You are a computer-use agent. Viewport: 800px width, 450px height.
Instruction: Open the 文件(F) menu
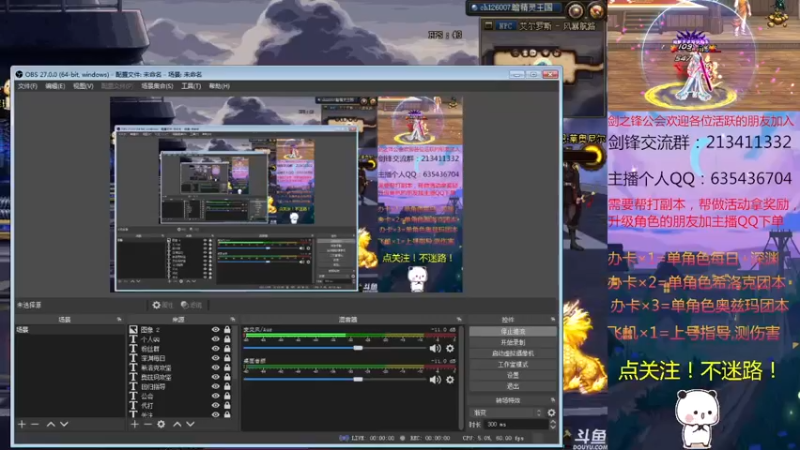click(x=28, y=86)
